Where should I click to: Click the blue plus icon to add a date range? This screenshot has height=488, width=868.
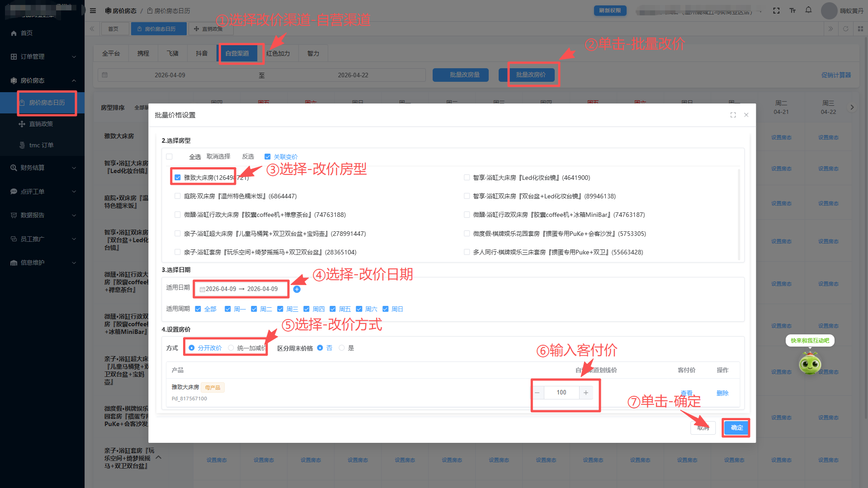[x=297, y=289]
